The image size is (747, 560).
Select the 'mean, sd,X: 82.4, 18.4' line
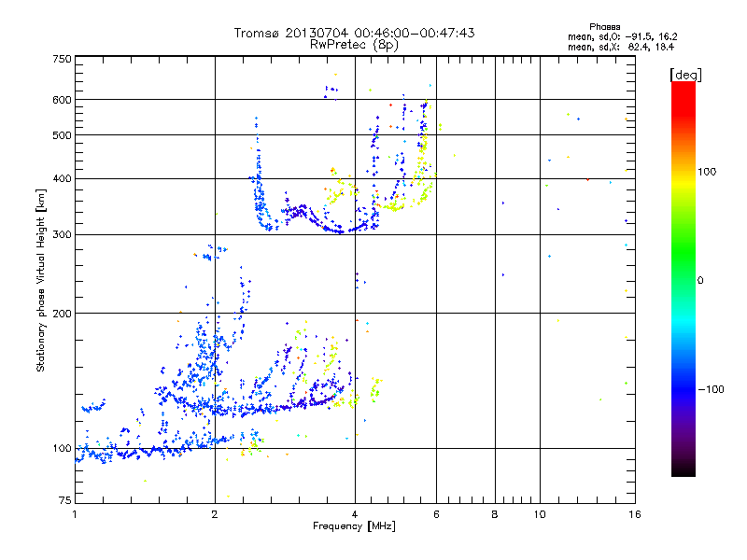621,47
